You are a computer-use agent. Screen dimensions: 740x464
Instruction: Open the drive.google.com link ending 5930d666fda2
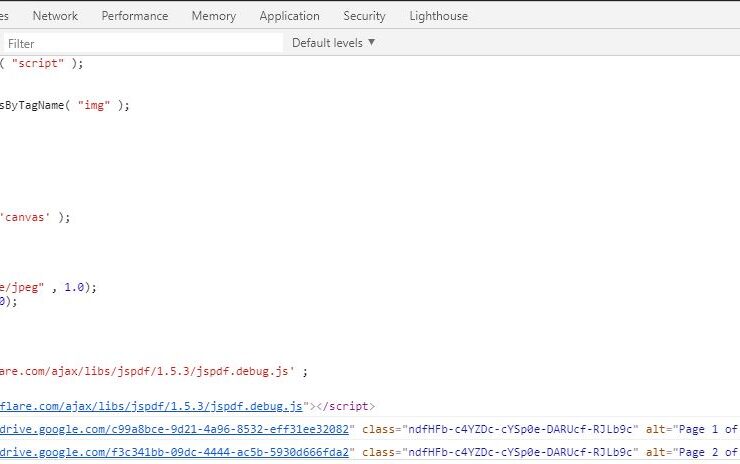click(x=174, y=452)
